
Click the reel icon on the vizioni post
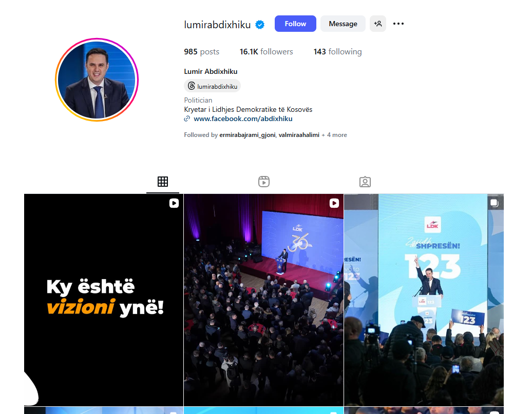pos(174,203)
